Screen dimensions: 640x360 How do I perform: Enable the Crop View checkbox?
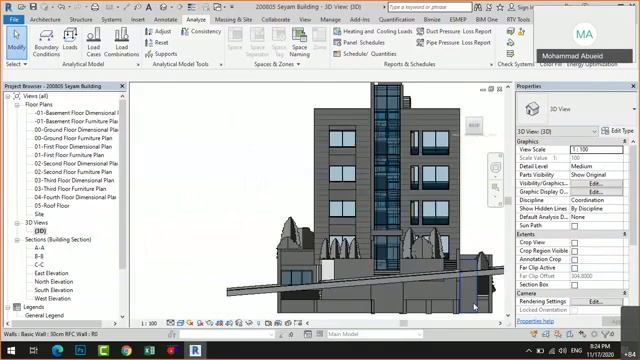click(x=574, y=243)
